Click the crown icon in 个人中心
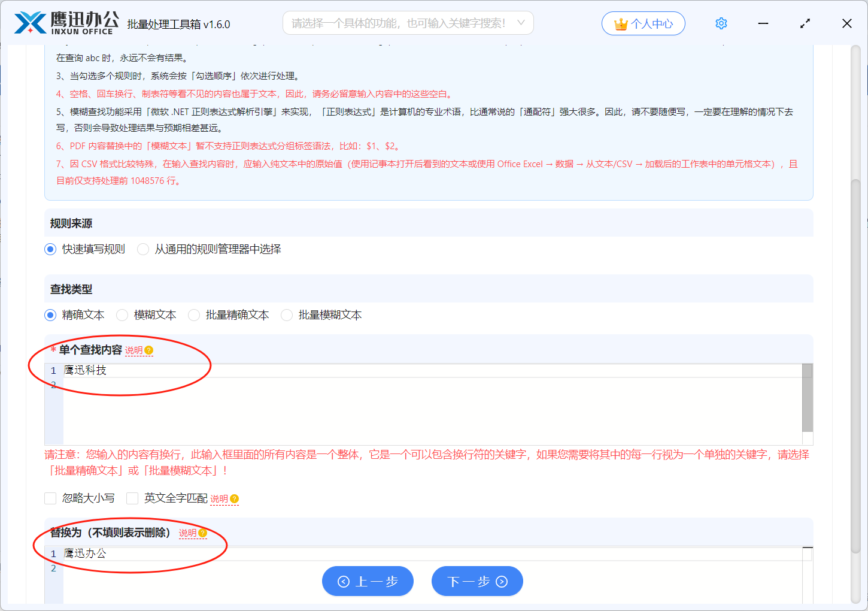The height and width of the screenshot is (611, 868). [621, 24]
